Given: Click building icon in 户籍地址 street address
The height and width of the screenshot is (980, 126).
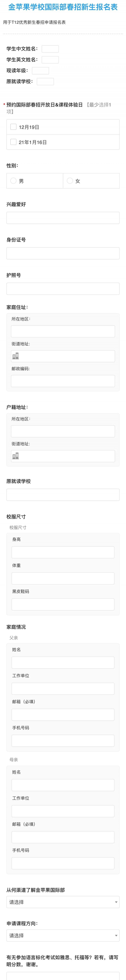Looking at the screenshot, I should (x=15, y=456).
